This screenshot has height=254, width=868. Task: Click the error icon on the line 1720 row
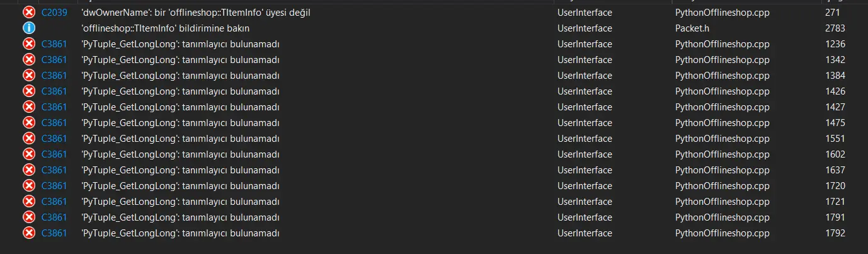pyautogui.click(x=29, y=186)
